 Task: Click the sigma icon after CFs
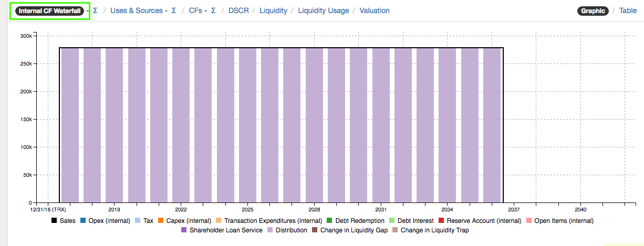[x=213, y=10]
